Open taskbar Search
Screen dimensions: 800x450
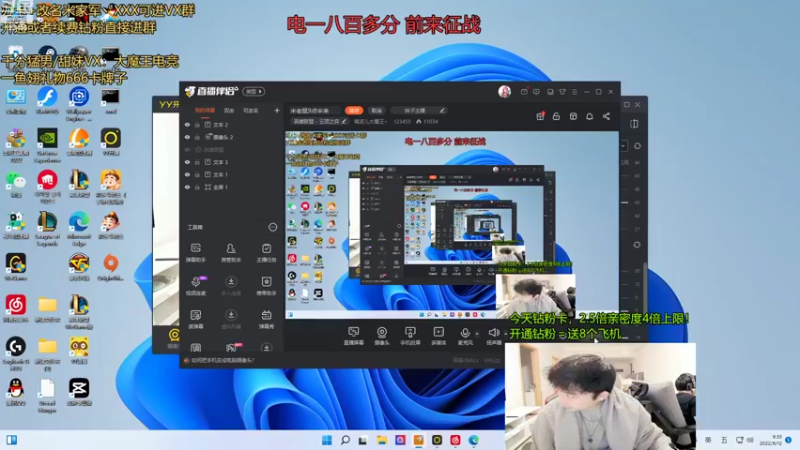[345, 440]
